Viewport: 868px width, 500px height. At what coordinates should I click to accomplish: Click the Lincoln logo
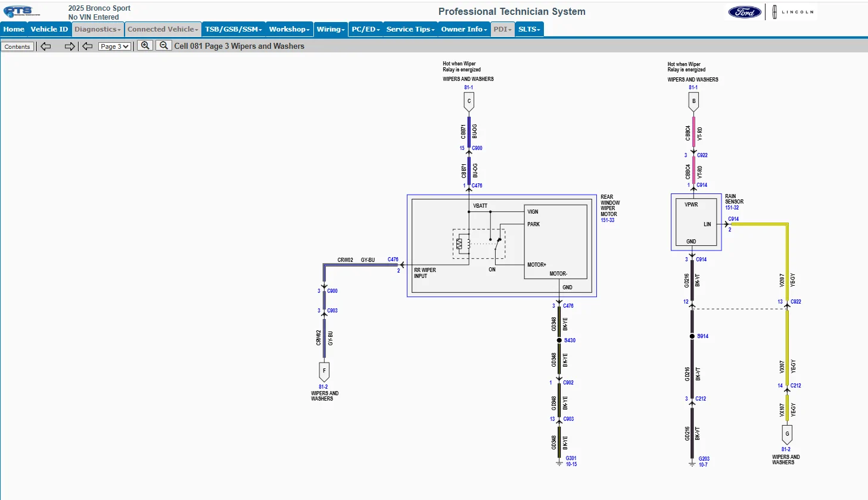(x=793, y=12)
